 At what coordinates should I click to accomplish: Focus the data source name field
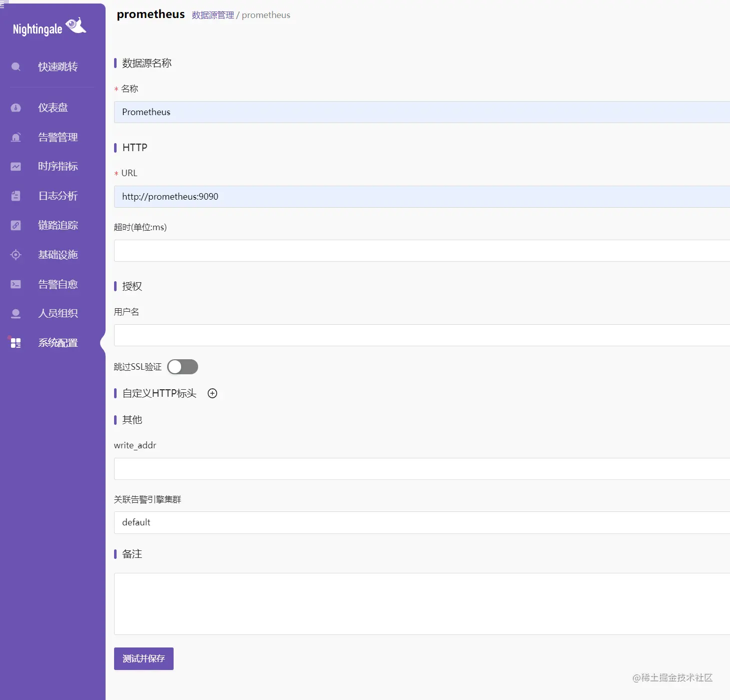pyautogui.click(x=422, y=112)
